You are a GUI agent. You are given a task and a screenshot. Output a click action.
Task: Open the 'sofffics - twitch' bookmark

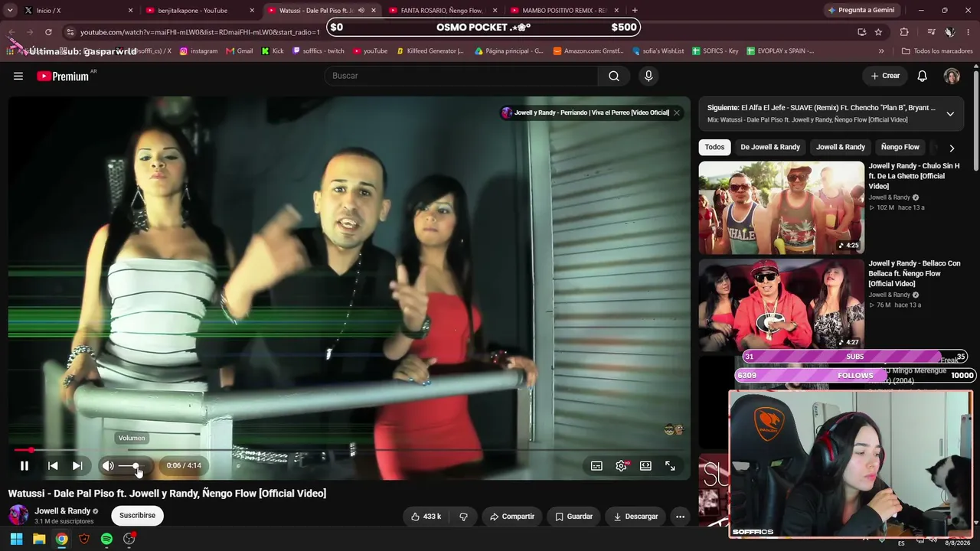coord(318,51)
